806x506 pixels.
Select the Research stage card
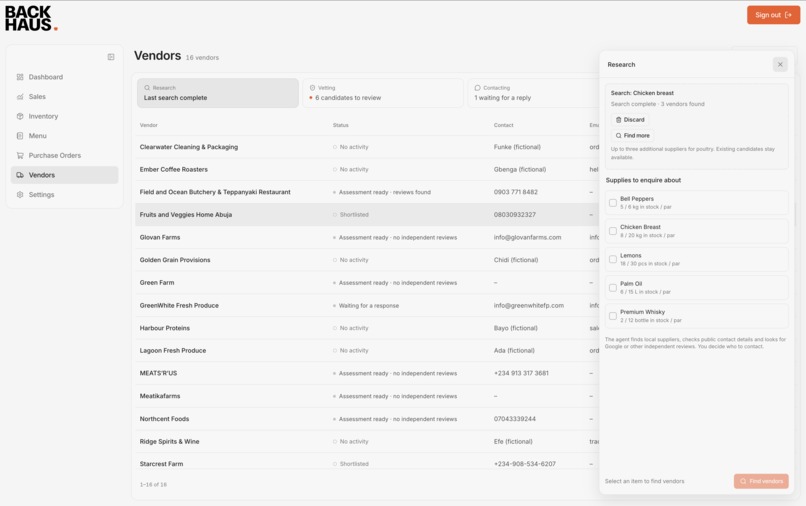(x=217, y=93)
